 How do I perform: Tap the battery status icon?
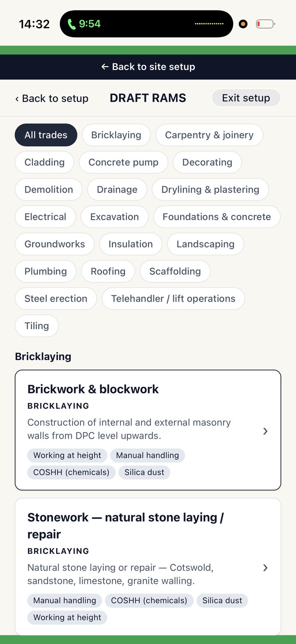point(265,24)
